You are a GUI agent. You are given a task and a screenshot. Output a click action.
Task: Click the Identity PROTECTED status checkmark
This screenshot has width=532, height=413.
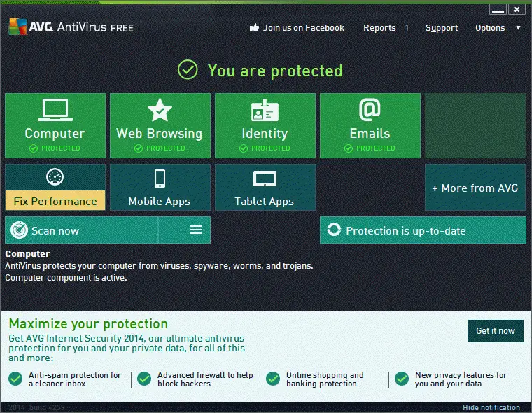(x=244, y=148)
